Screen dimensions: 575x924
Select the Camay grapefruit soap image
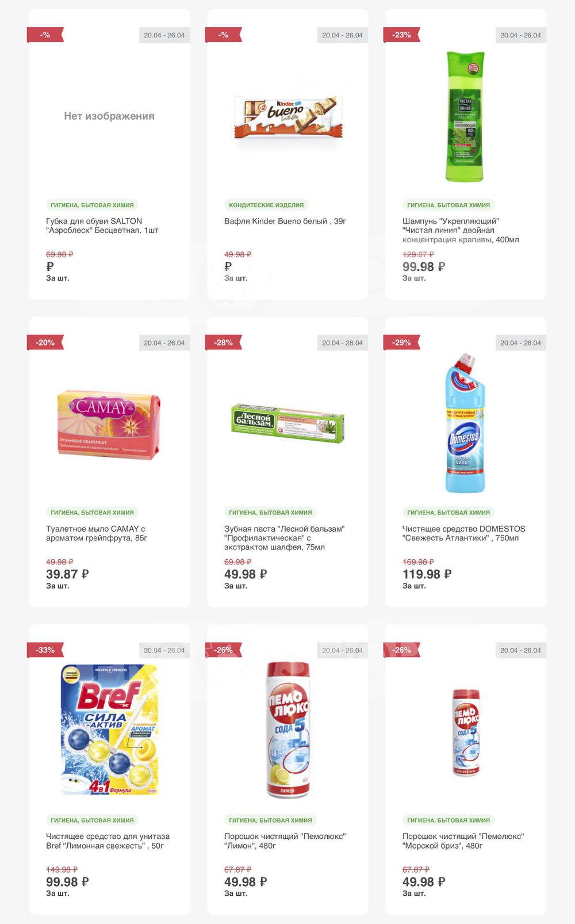pos(109,425)
